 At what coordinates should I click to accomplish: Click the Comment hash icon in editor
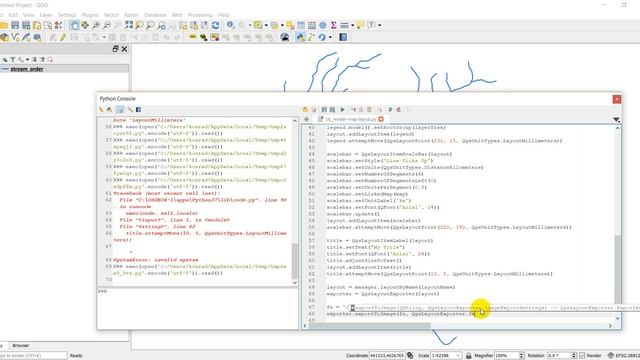390,109
